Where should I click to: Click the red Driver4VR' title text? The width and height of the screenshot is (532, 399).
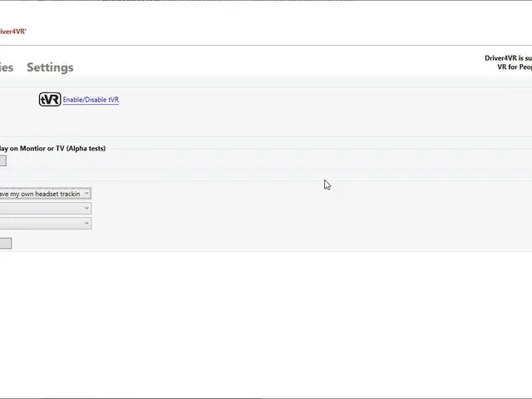pos(13,32)
